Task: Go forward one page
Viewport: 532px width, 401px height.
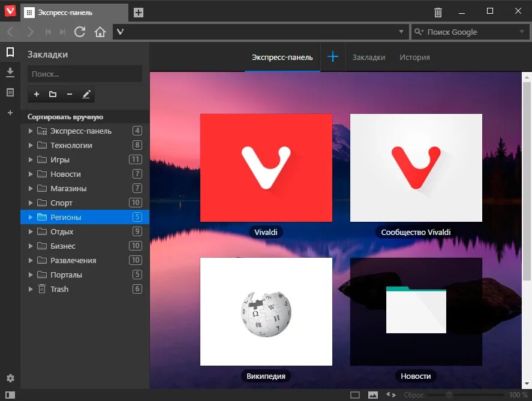Action: tap(30, 32)
